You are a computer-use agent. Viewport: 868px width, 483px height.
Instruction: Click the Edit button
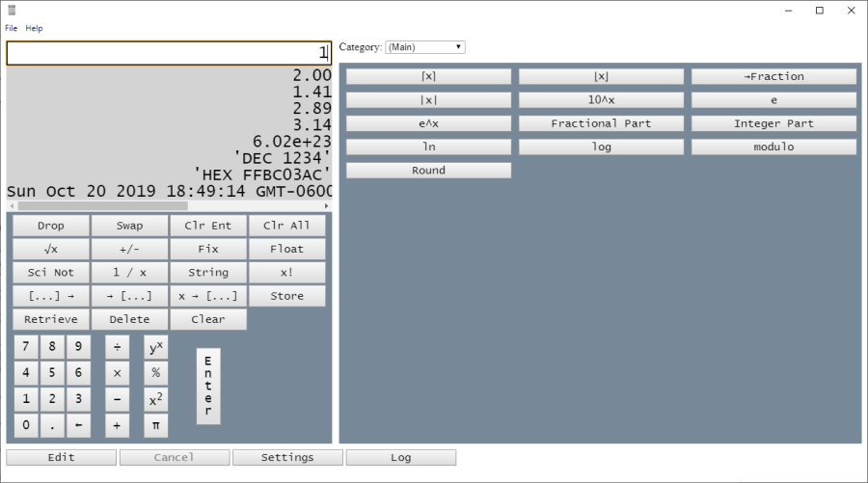click(62, 458)
